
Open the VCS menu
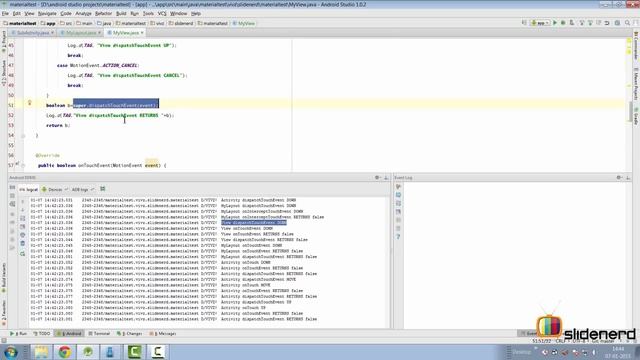pos(162,13)
